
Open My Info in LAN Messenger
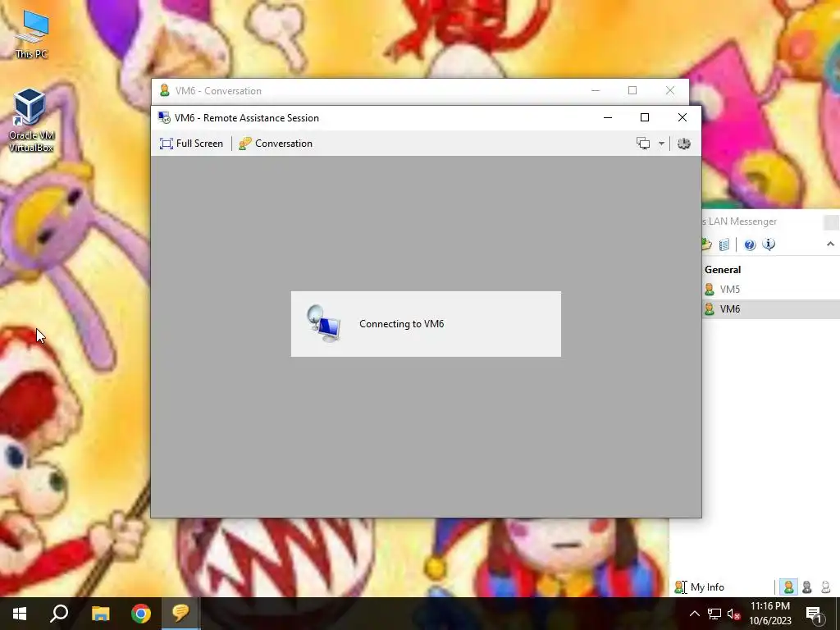tap(700, 587)
